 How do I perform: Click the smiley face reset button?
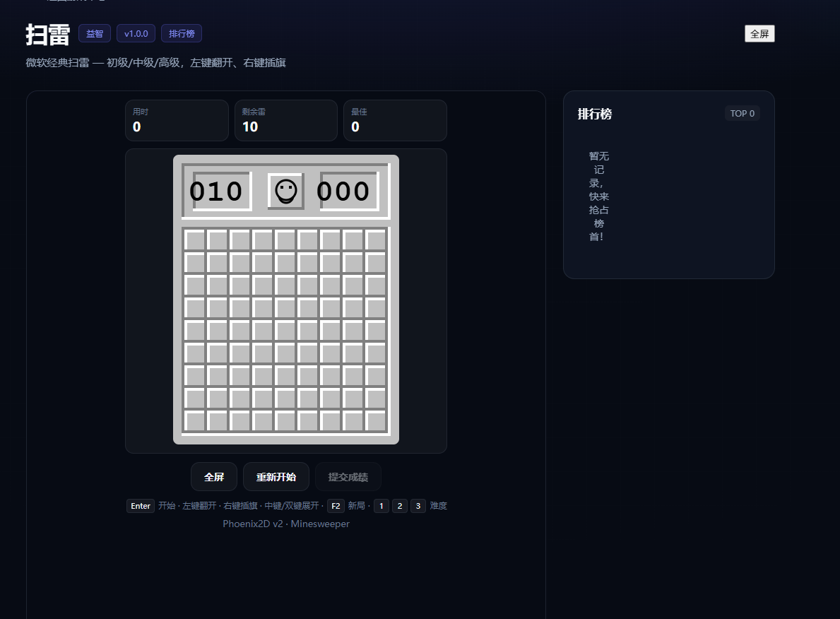285,191
